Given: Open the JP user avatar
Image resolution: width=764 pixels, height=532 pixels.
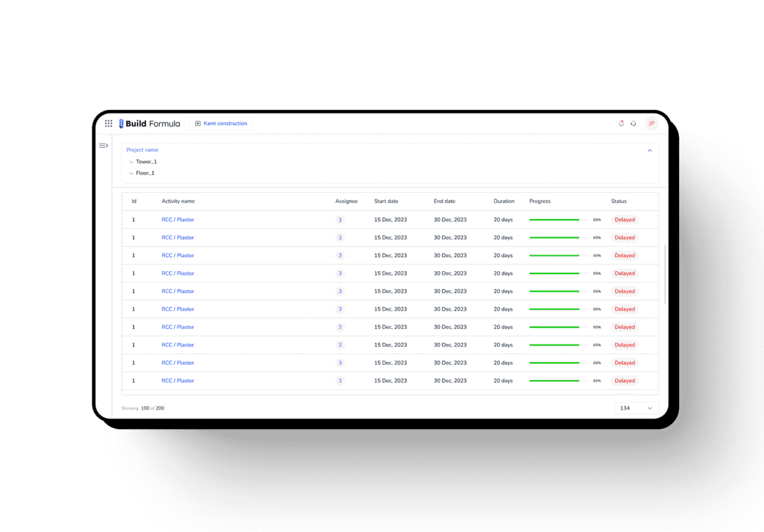Looking at the screenshot, I should 651,123.
